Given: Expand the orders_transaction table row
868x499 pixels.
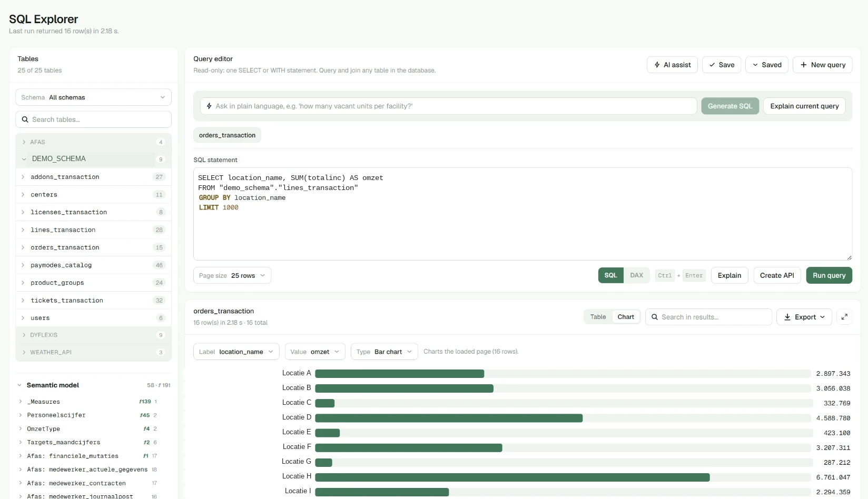Looking at the screenshot, I should click(x=93, y=247).
